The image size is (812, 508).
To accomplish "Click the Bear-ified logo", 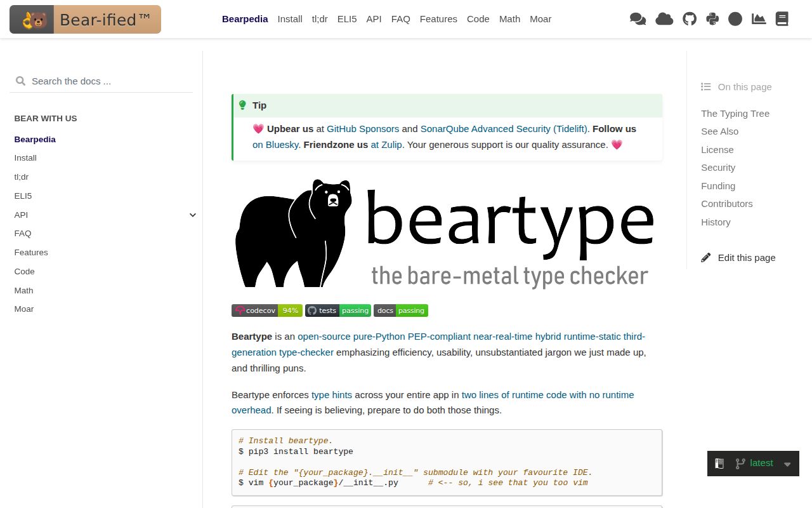I will (x=85, y=19).
